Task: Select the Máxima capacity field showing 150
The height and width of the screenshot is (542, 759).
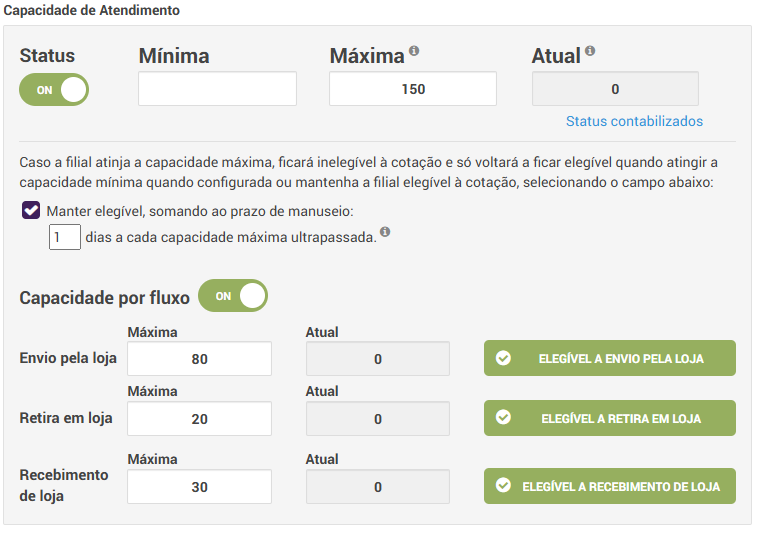Action: tap(412, 89)
